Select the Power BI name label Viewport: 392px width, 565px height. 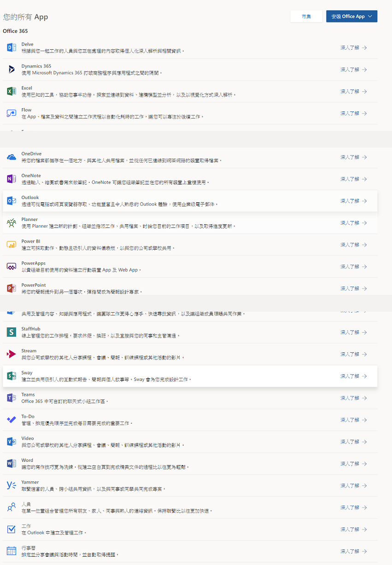pos(31,241)
